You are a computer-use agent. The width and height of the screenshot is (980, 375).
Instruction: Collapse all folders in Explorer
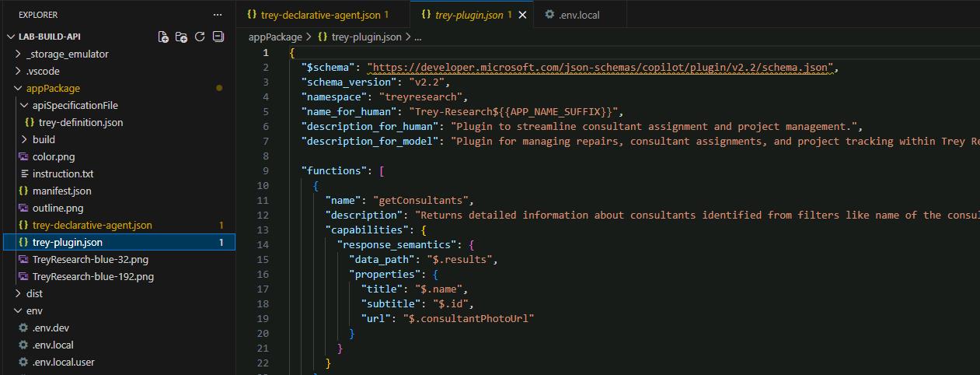[x=218, y=37]
